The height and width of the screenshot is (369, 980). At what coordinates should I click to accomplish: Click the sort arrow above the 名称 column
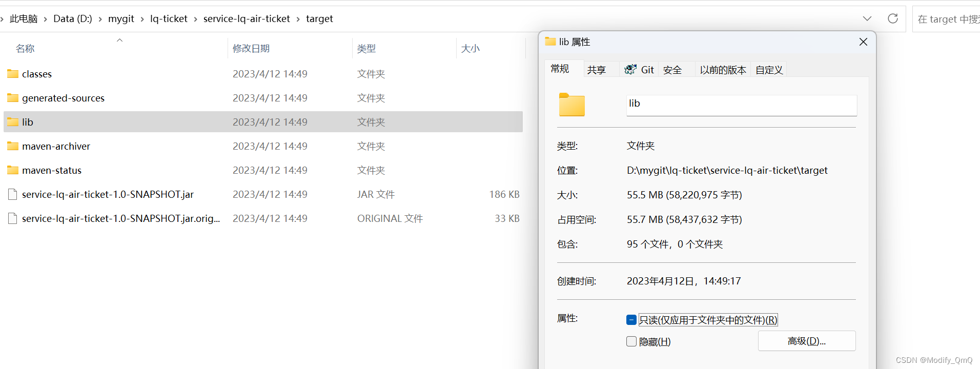[x=119, y=40]
